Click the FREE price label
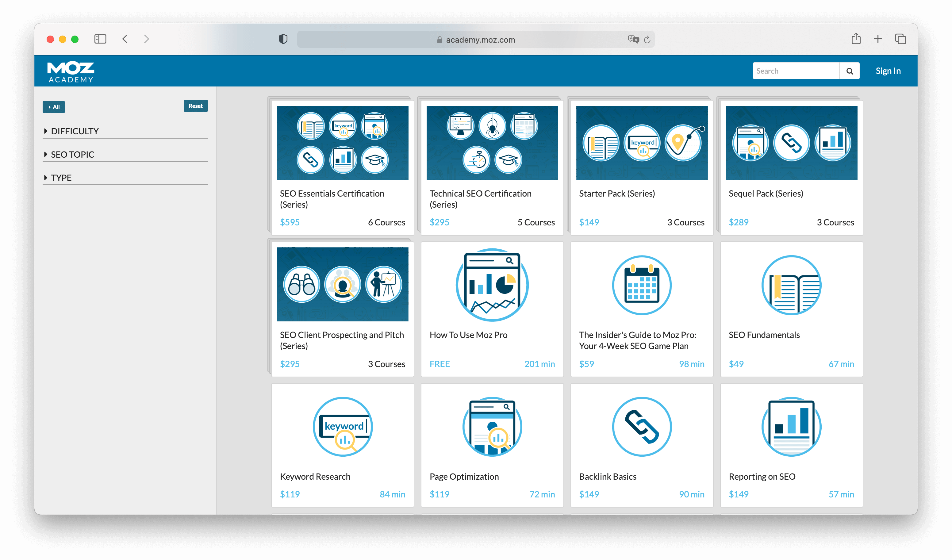This screenshot has height=560, width=952. [440, 364]
